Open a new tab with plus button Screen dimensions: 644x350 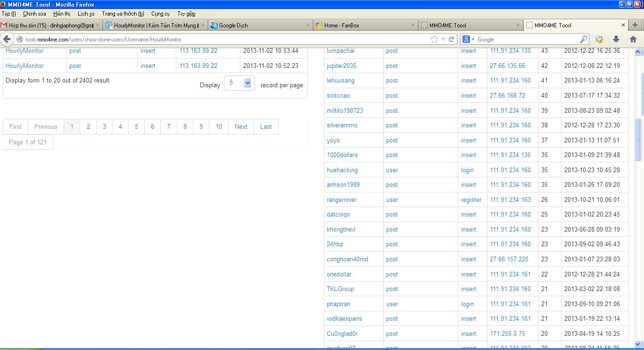tap(635, 25)
